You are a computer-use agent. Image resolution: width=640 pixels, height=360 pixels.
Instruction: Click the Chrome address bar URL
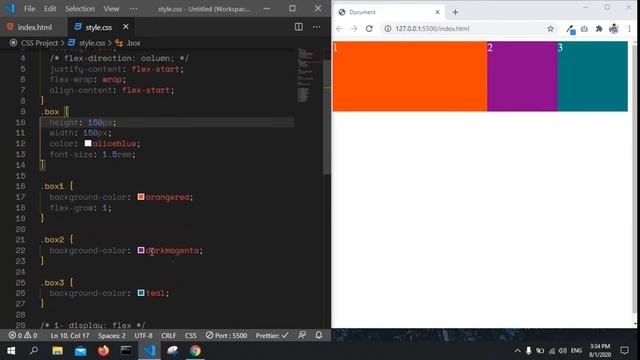point(432,29)
